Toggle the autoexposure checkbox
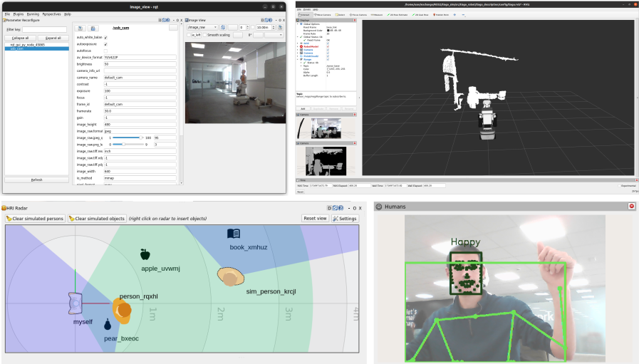 pyautogui.click(x=106, y=43)
